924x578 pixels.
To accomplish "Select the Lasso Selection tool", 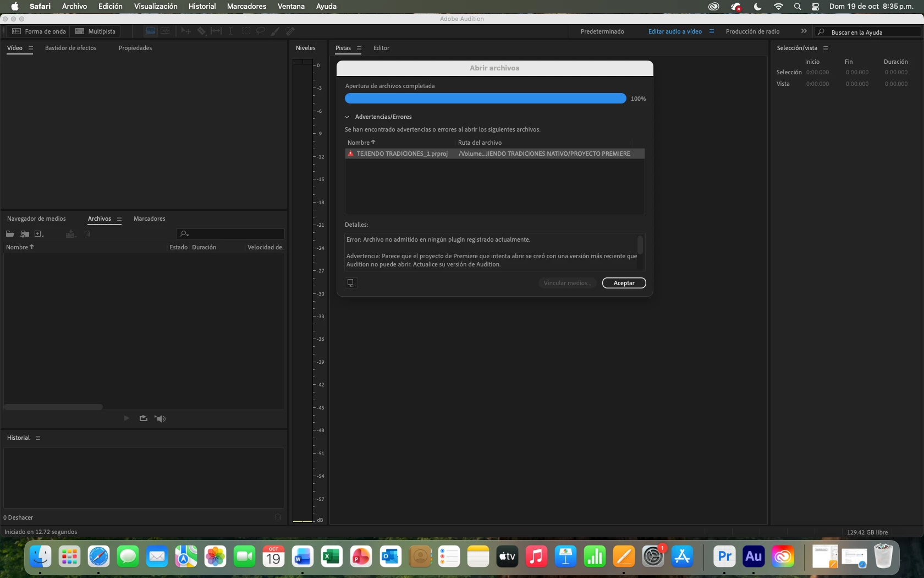I will click(260, 31).
